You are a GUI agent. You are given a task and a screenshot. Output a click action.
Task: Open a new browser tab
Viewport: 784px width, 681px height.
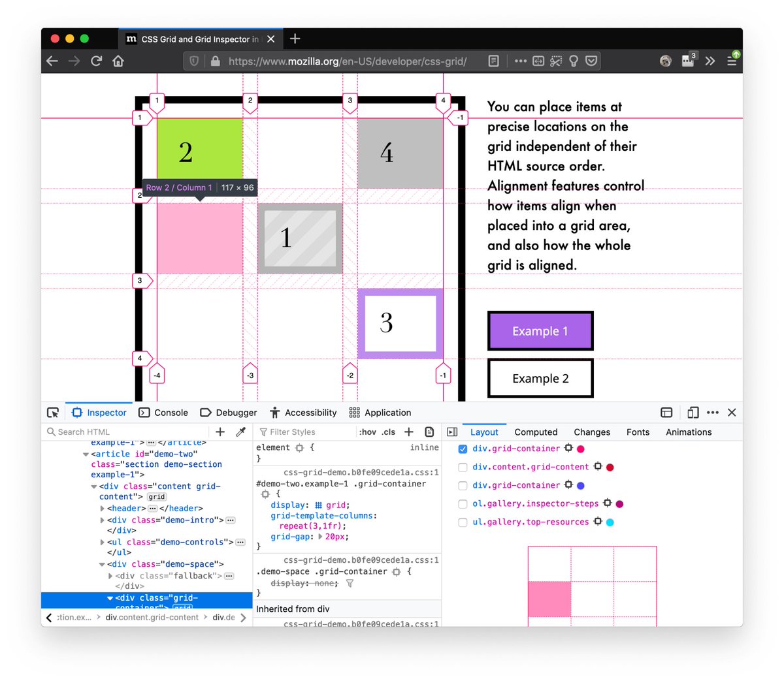(x=295, y=39)
